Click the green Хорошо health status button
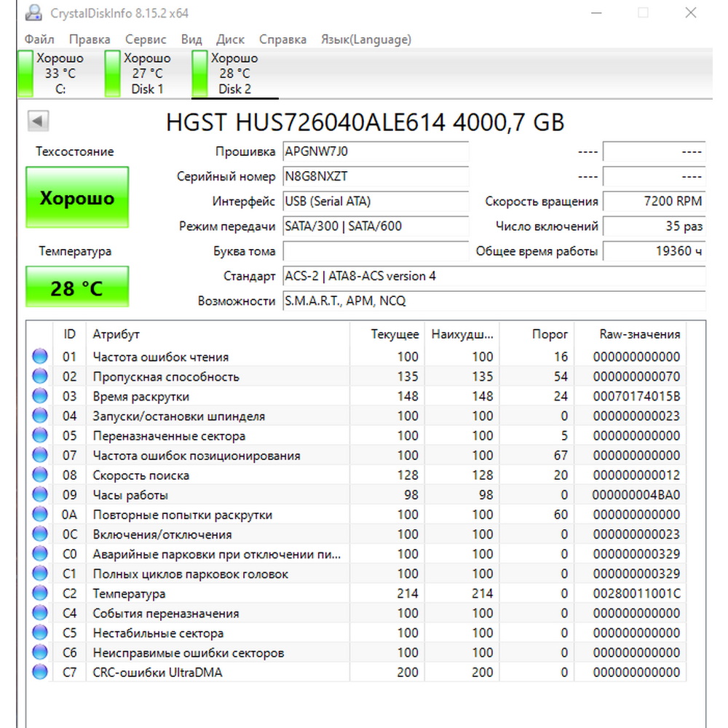 77,197
